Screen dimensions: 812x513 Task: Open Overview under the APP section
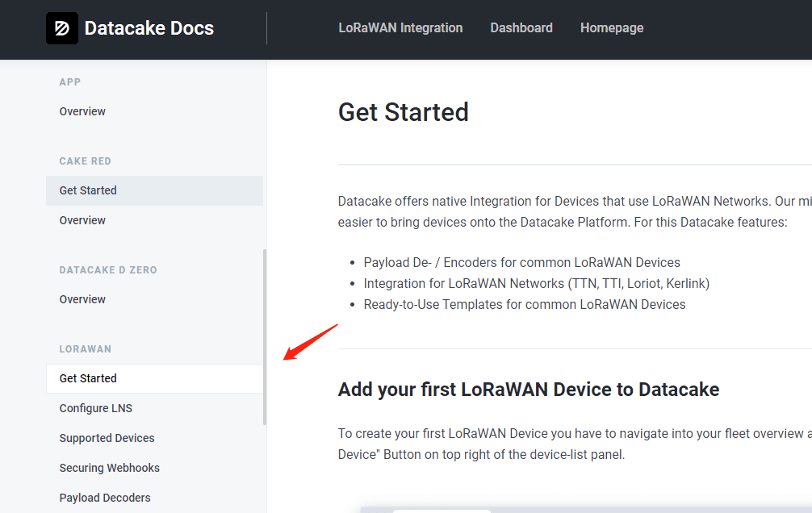click(x=82, y=111)
